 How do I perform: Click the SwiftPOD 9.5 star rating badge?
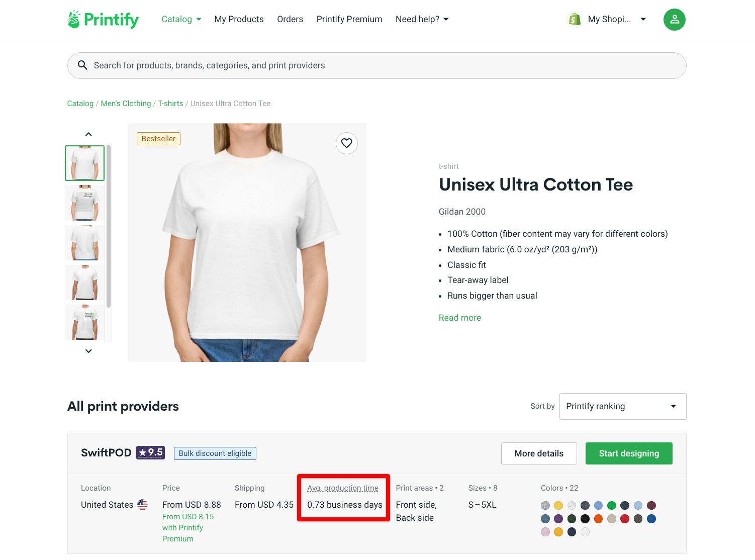tap(150, 452)
